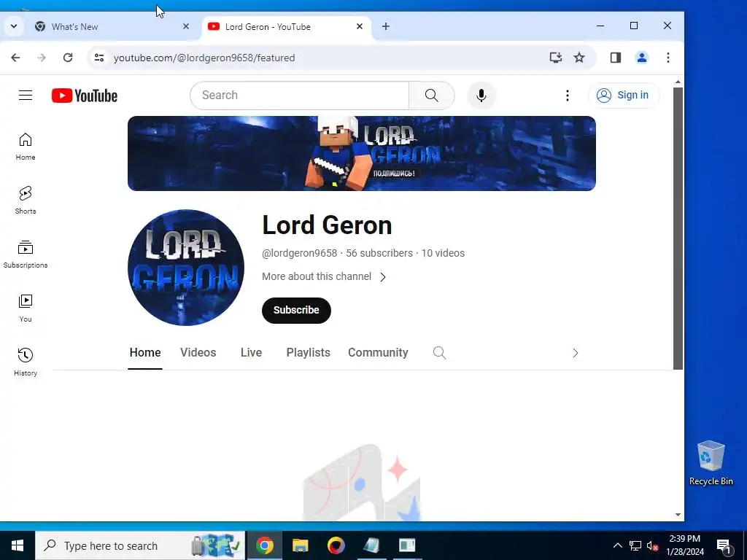Screen dimensions: 747x560
Task: Reload the current page
Action: (68, 58)
